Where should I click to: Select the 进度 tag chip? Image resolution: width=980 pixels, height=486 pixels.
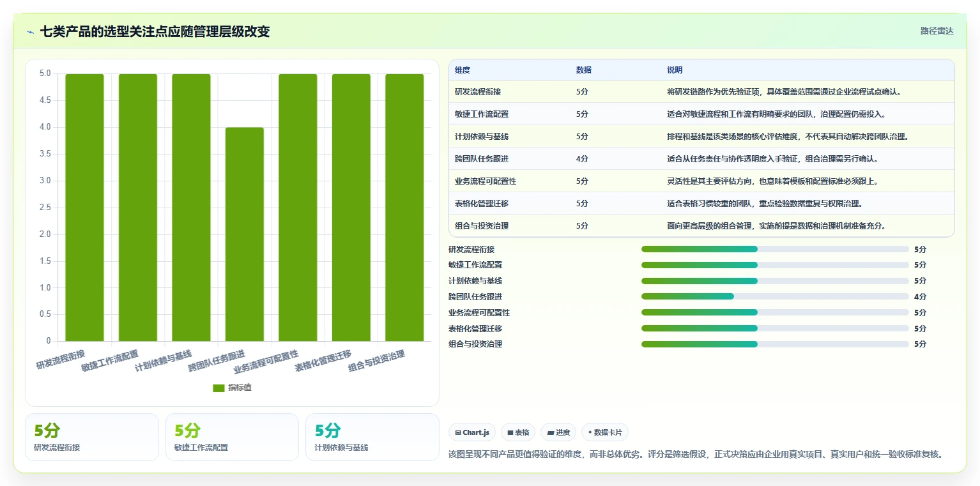(558, 432)
